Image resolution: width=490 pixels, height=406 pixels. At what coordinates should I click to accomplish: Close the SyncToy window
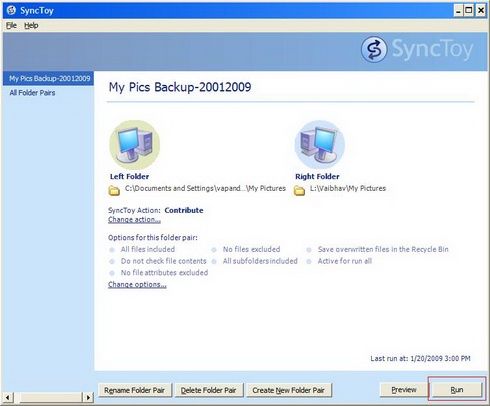click(480, 11)
